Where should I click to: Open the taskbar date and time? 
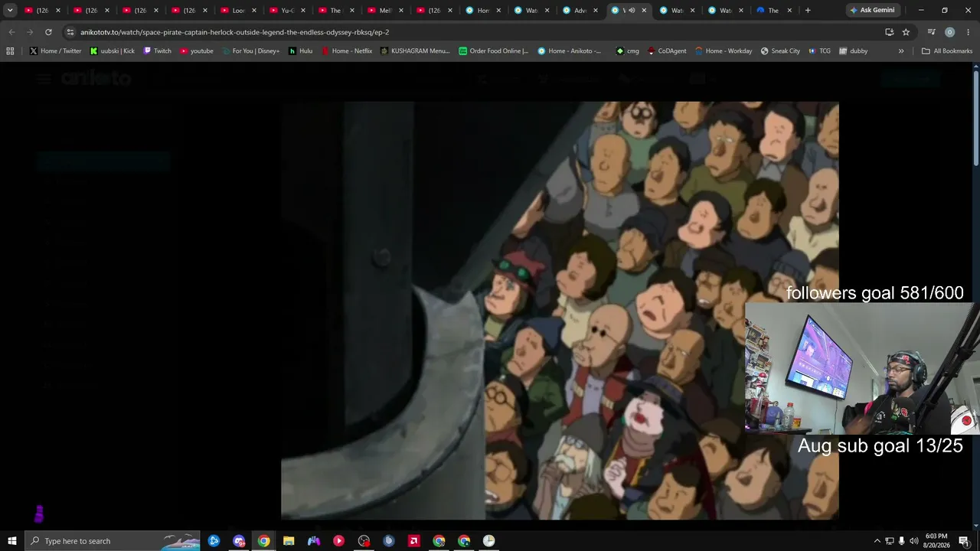pyautogui.click(x=936, y=541)
